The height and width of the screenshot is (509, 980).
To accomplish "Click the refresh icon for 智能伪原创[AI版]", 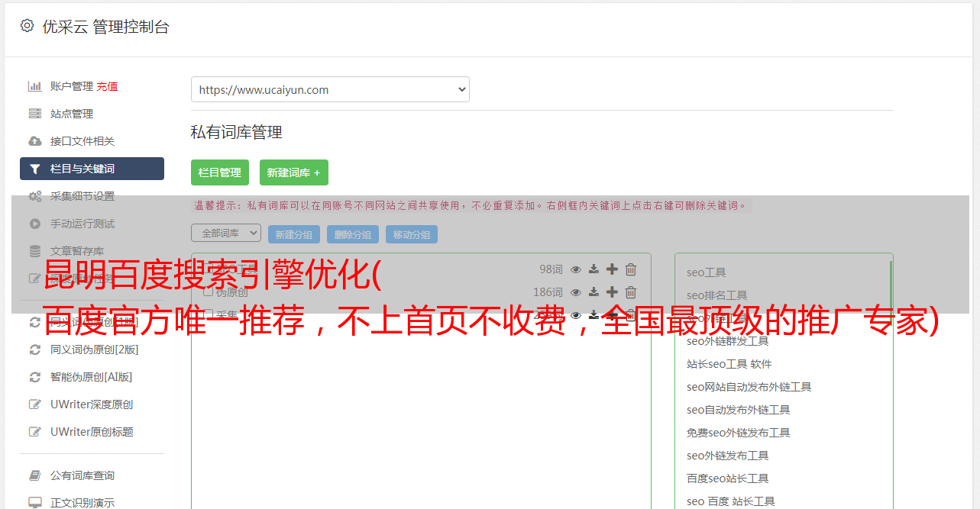I will [x=34, y=377].
